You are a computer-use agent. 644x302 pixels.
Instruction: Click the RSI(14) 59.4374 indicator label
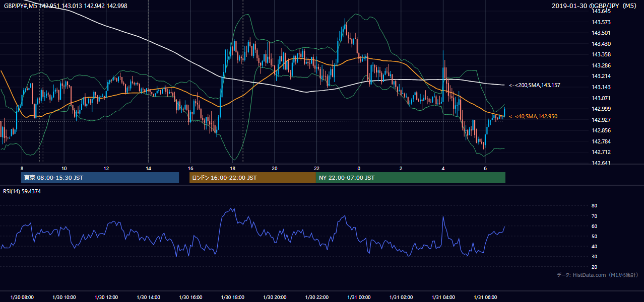click(x=22, y=191)
